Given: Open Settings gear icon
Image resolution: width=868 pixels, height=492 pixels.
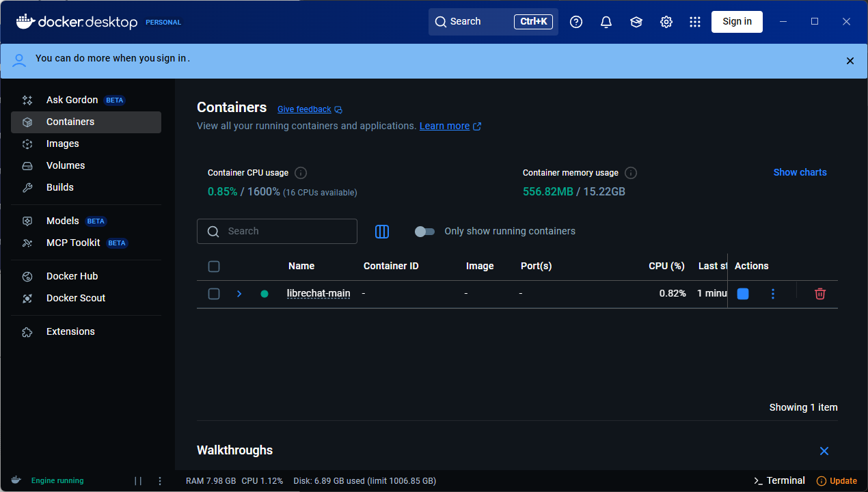Looking at the screenshot, I should 666,22.
